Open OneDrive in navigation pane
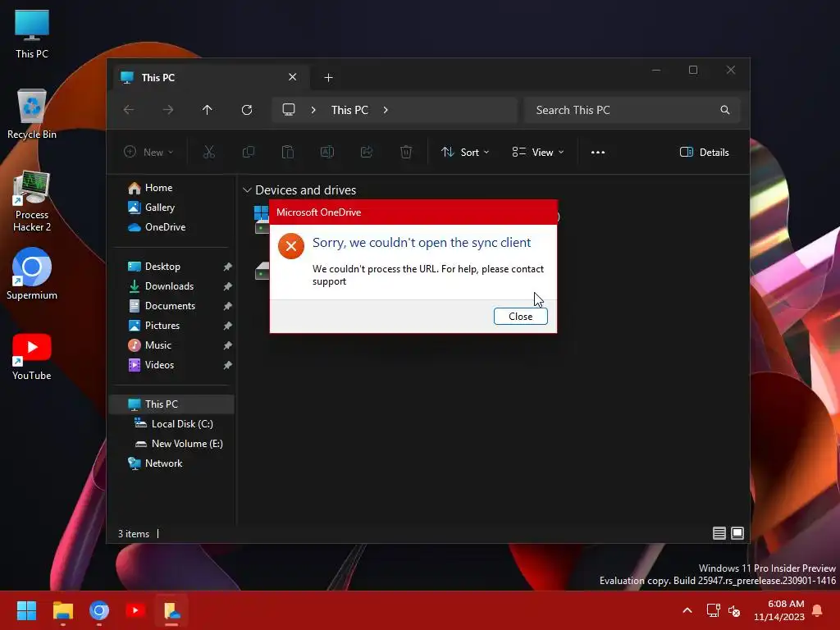Image resolution: width=840 pixels, height=630 pixels. pos(165,227)
